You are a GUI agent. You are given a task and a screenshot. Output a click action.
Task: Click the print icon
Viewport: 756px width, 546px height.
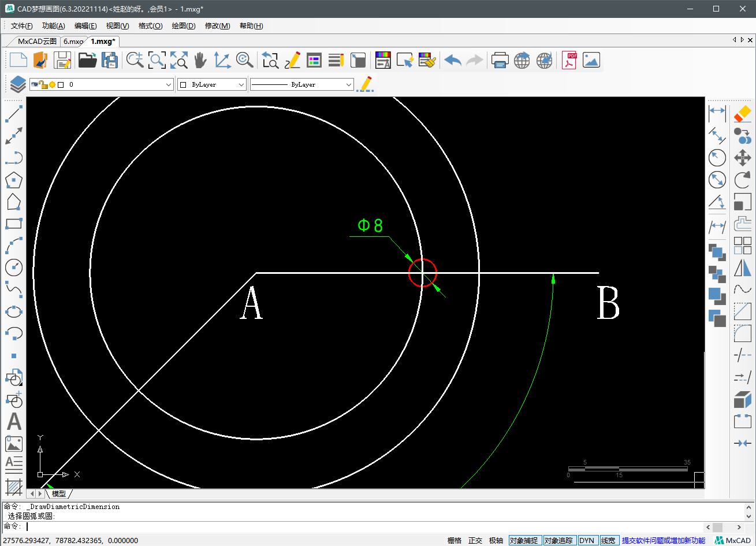[x=500, y=60]
